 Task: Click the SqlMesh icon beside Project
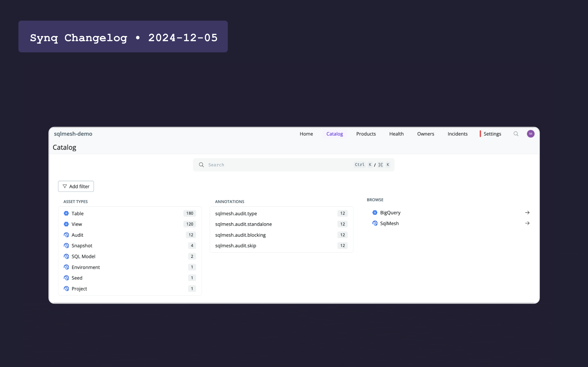click(x=66, y=289)
